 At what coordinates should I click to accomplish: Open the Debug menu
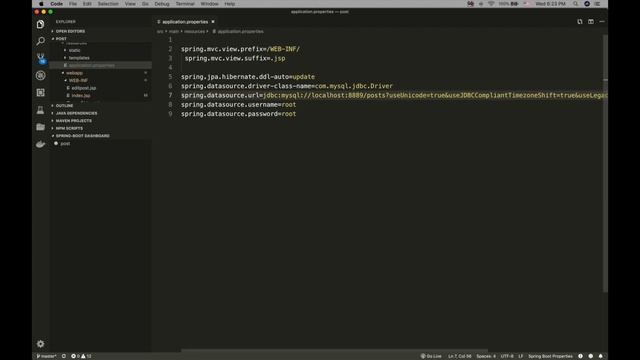click(x=162, y=4)
